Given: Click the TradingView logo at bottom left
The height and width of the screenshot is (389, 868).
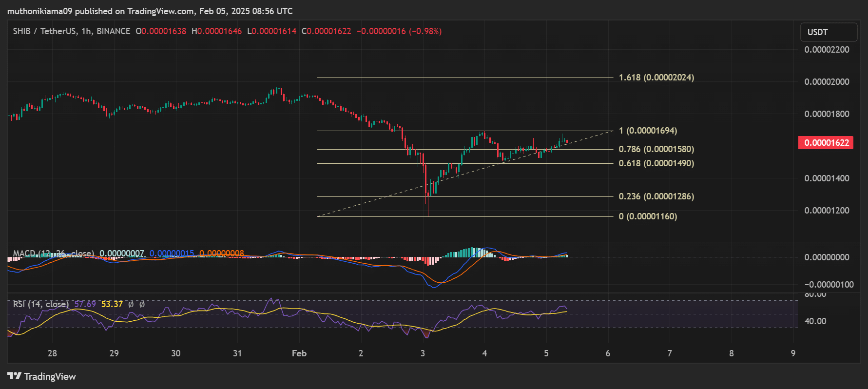Looking at the screenshot, I should tap(42, 376).
